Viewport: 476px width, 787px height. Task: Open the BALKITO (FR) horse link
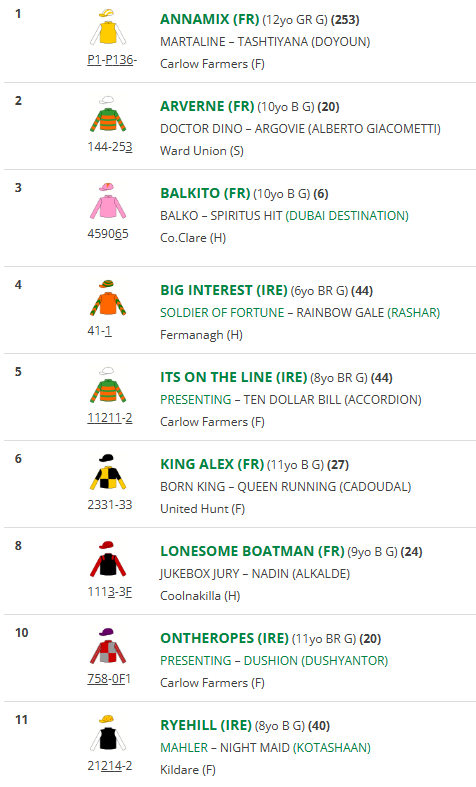[x=205, y=193]
